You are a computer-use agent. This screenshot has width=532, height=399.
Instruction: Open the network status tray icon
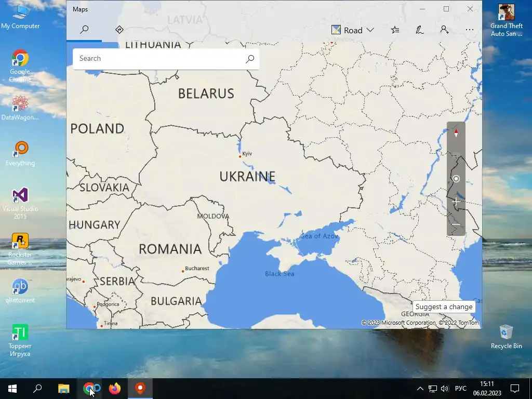click(433, 389)
